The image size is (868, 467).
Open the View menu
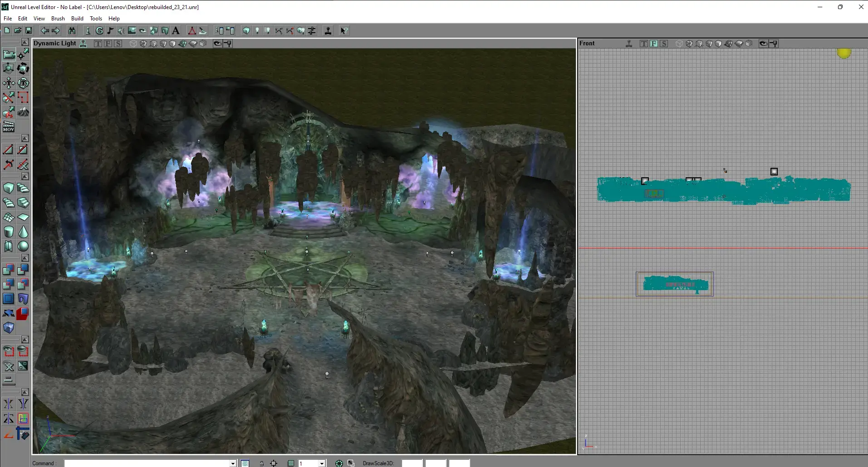pos(39,19)
